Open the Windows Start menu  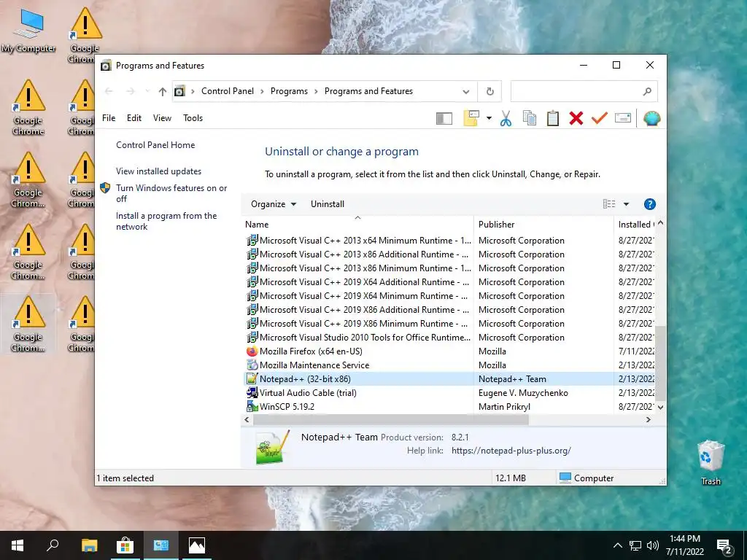tap(18, 545)
